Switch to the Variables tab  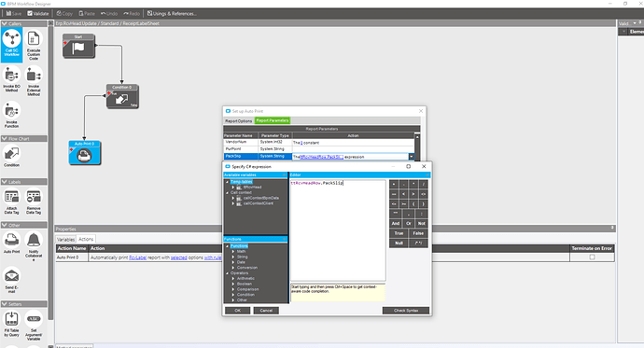(65, 239)
